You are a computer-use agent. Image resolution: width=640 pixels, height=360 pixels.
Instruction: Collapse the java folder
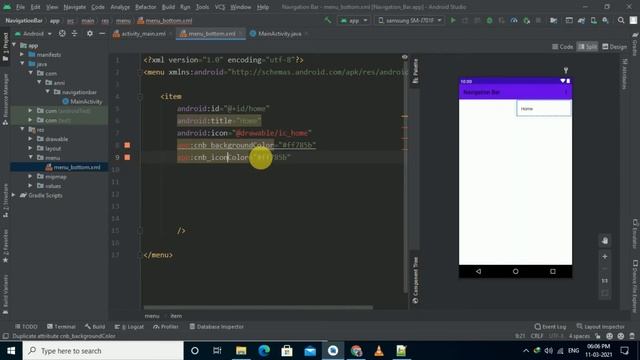(x=23, y=64)
